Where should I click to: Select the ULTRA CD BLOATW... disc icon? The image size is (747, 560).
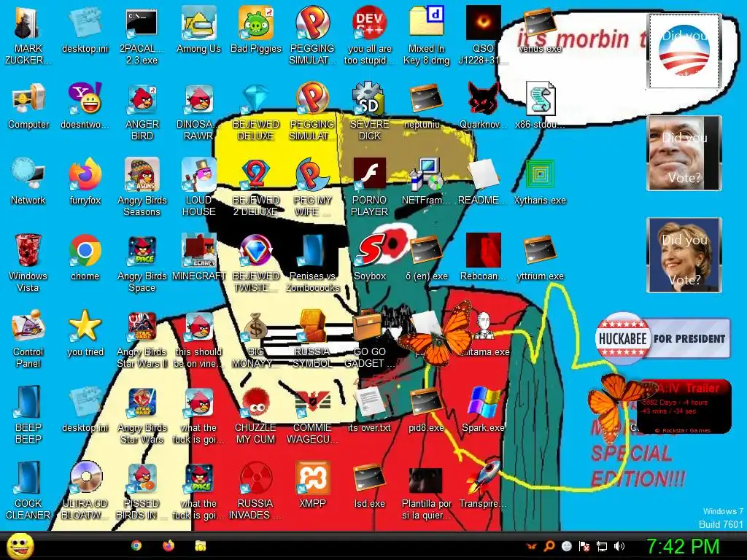(x=85, y=490)
